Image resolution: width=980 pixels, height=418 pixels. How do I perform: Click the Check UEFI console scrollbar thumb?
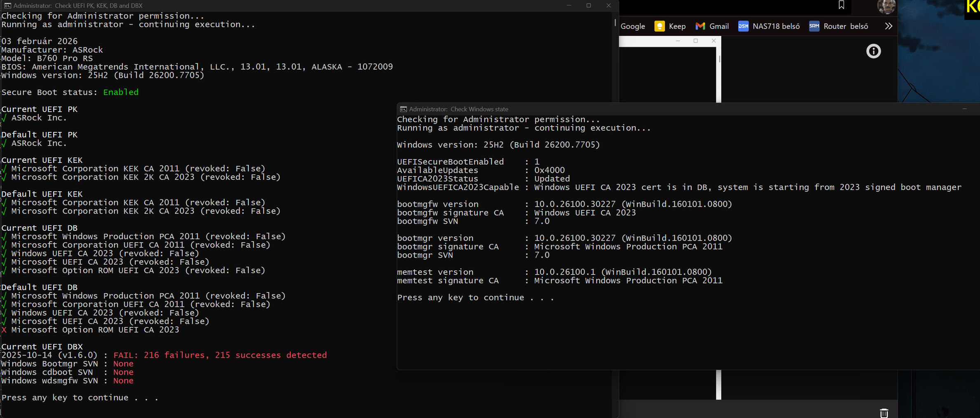(x=615, y=22)
